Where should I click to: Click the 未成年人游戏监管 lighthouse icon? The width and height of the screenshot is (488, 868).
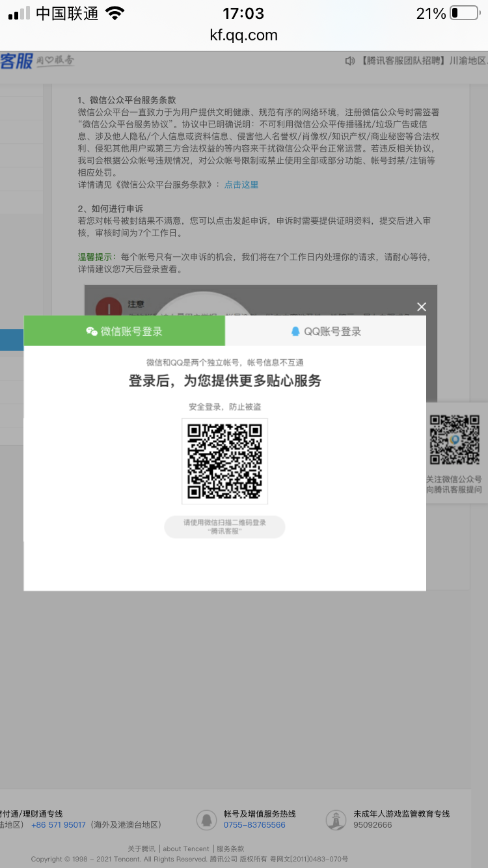(x=336, y=819)
